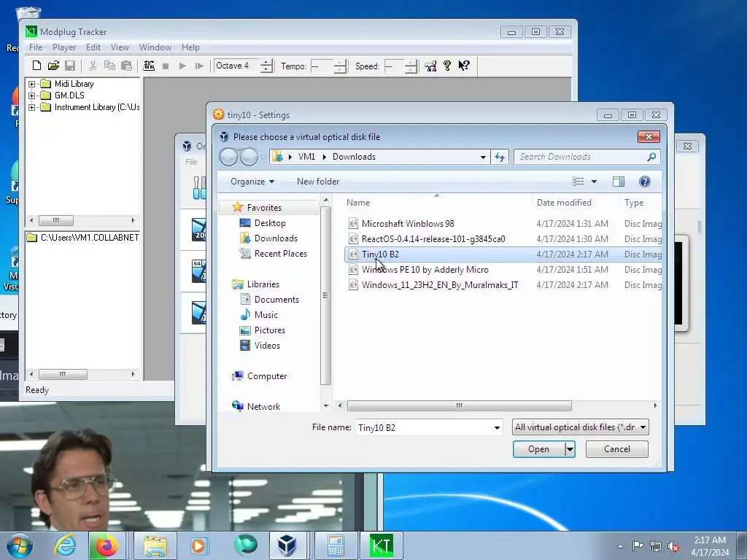Click the New file icon in Modplug Tracker toolbar

point(36,66)
